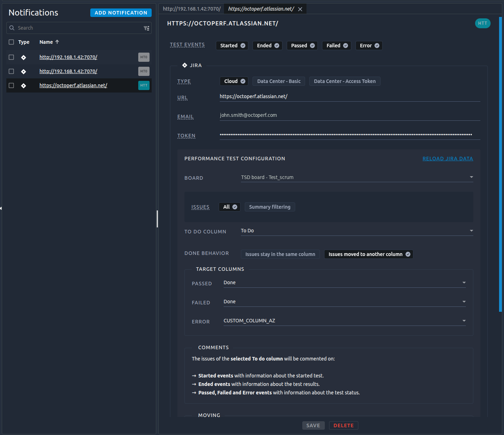Click the EMAIL field label
The image size is (504, 435).
(x=186, y=117)
